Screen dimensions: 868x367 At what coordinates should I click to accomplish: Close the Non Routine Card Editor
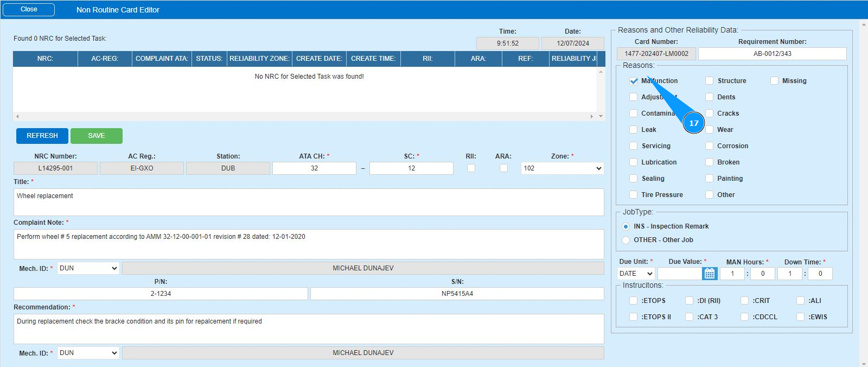point(29,9)
